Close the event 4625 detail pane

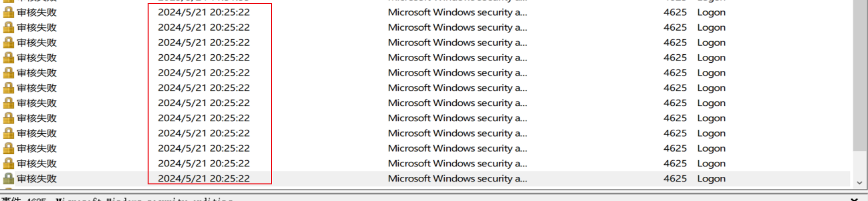(x=855, y=199)
